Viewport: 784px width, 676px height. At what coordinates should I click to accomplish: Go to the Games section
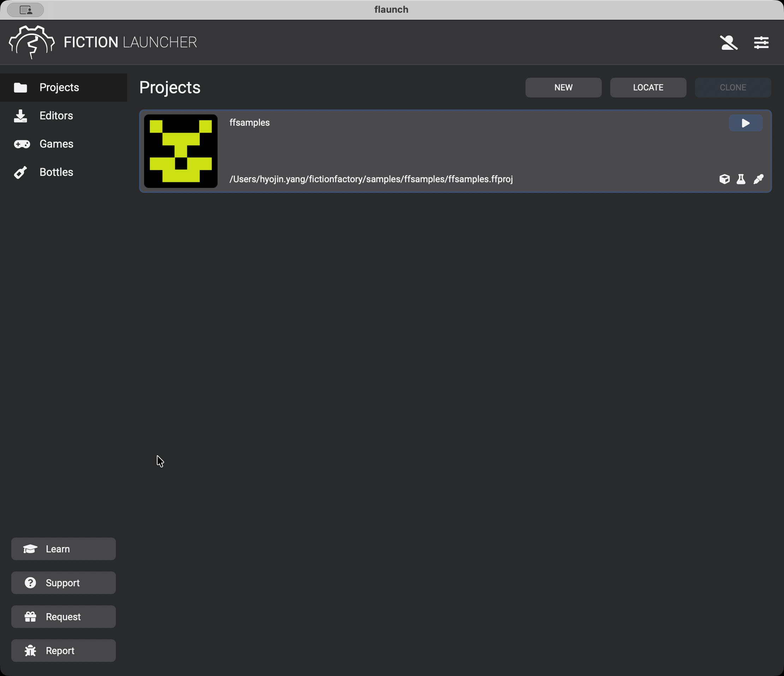pyautogui.click(x=63, y=144)
